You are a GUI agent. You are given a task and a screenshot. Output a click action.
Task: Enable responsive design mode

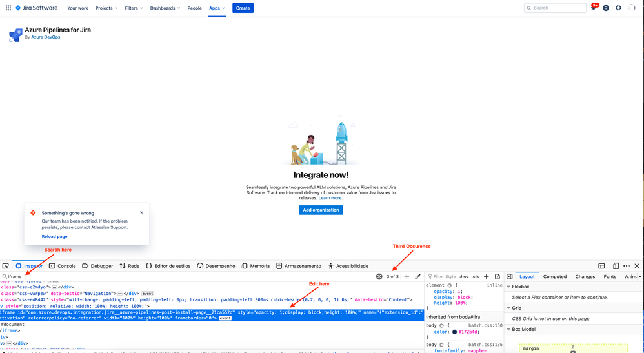(616, 266)
